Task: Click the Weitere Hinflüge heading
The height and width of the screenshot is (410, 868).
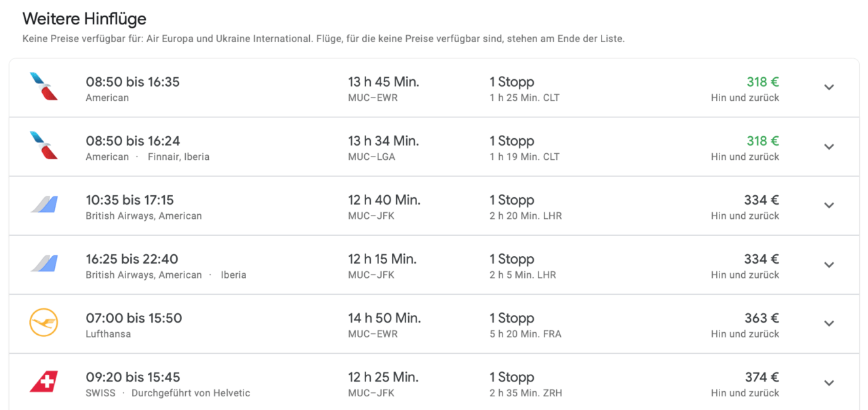Action: 84,19
